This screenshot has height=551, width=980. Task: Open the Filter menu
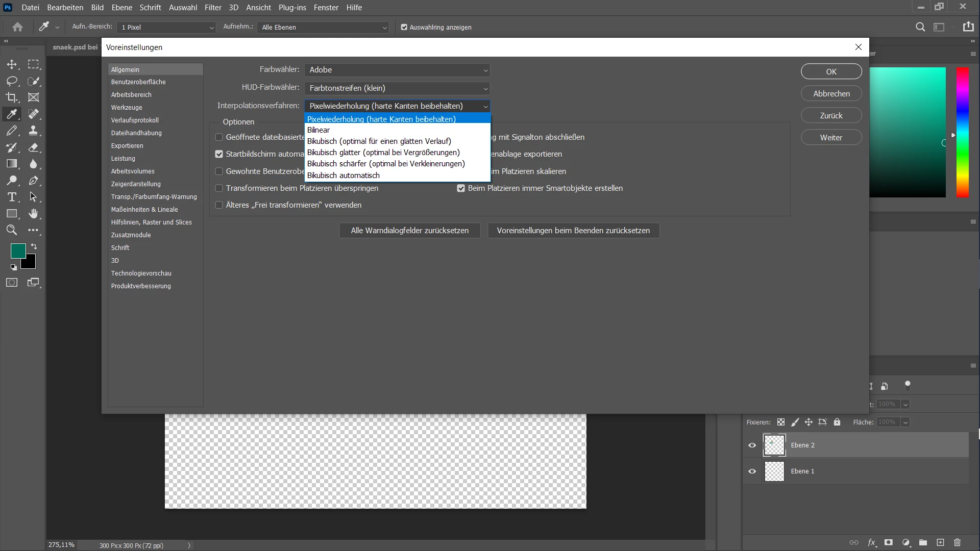pyautogui.click(x=213, y=8)
